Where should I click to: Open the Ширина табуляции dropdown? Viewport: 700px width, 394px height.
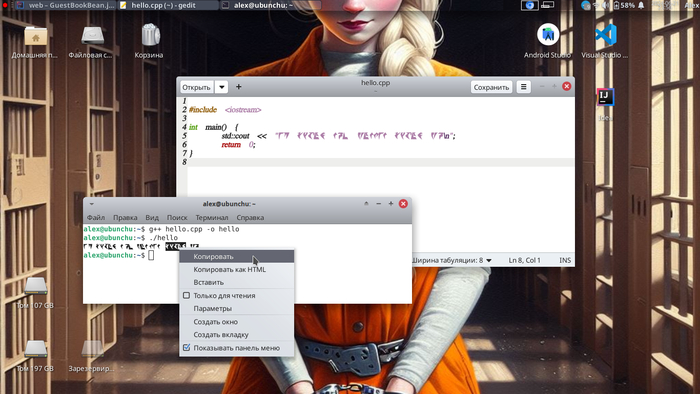click(x=451, y=260)
